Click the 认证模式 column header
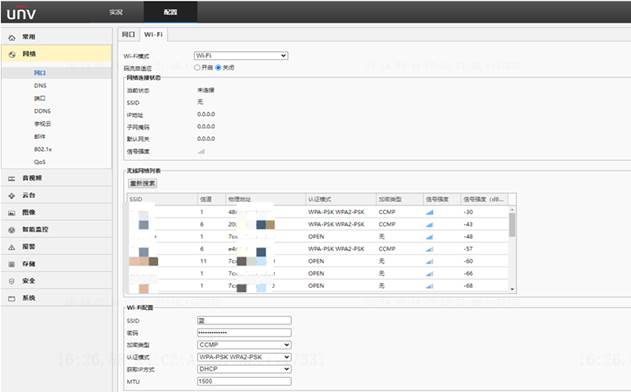631x392 pixels. (341, 199)
